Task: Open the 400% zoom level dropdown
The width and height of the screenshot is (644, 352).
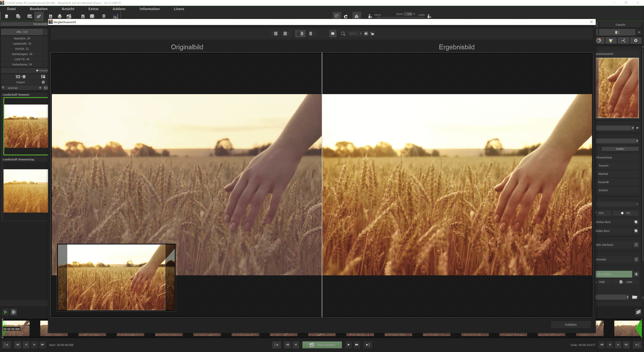Action: (x=361, y=34)
